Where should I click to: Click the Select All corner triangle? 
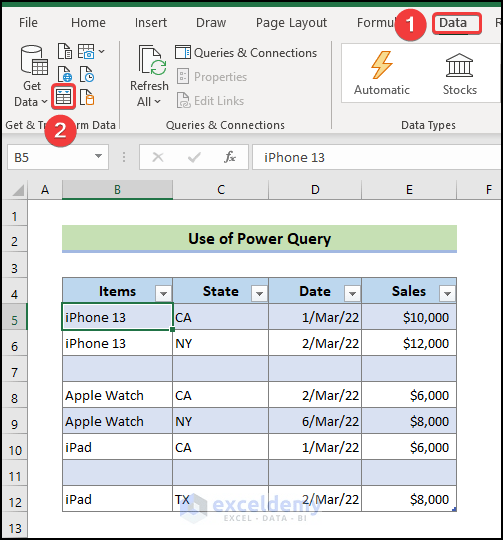pos(18,190)
